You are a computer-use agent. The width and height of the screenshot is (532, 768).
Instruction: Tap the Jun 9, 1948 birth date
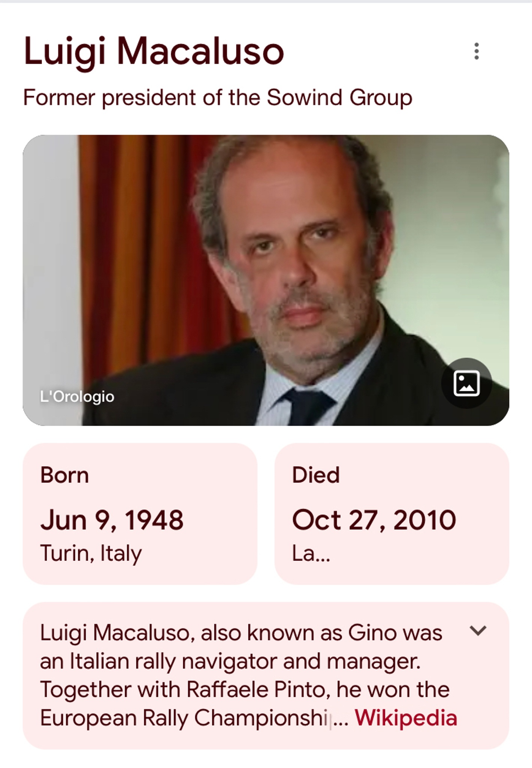112,520
